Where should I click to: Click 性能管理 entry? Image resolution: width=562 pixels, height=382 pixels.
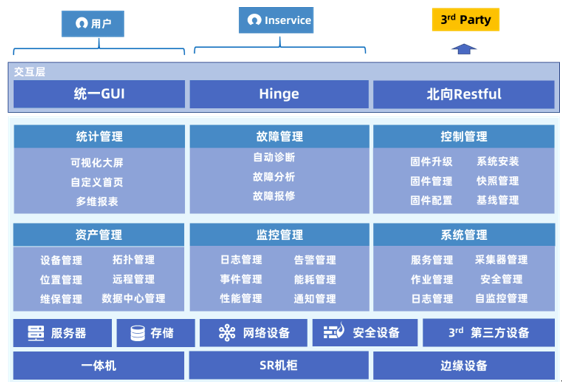click(241, 298)
